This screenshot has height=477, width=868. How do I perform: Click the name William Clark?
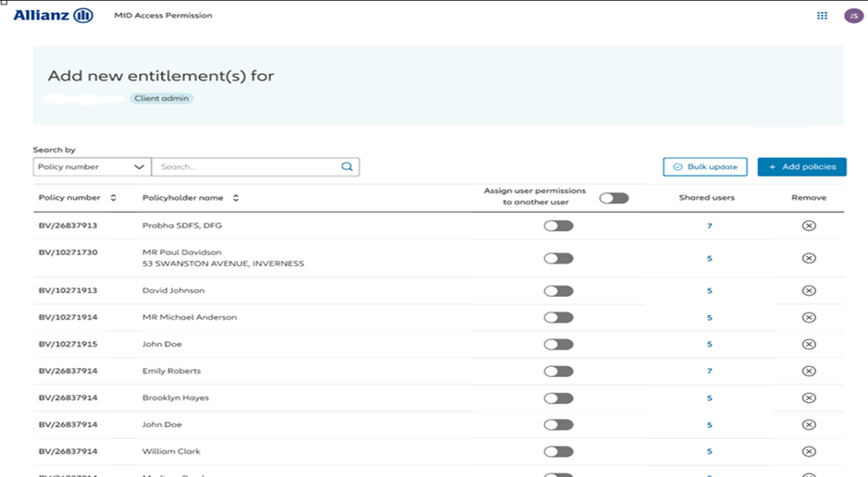click(x=171, y=451)
